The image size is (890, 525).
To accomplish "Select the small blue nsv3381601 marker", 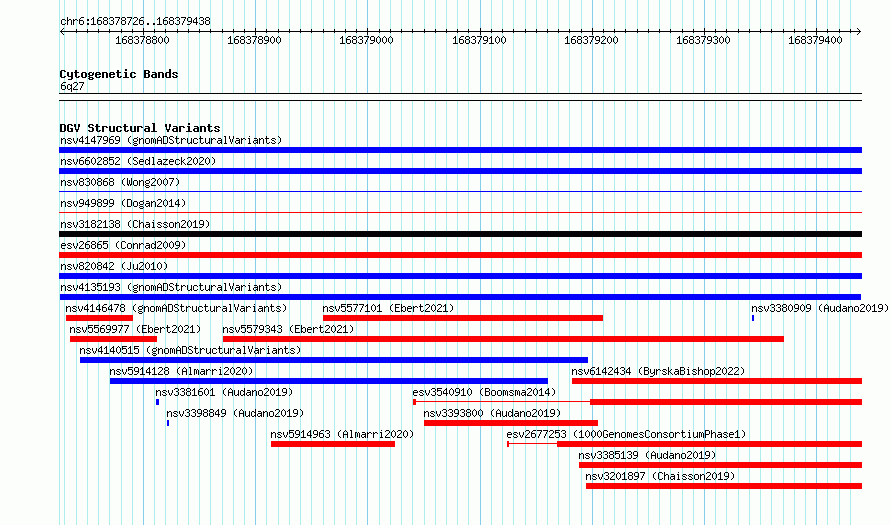I will 157,402.
